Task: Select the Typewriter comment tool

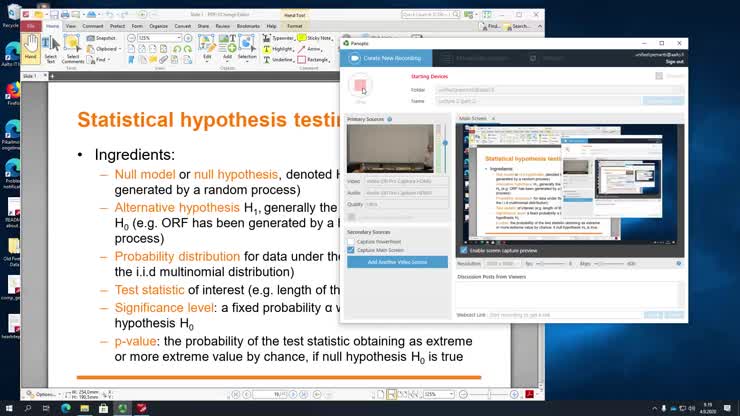Action: coord(278,38)
